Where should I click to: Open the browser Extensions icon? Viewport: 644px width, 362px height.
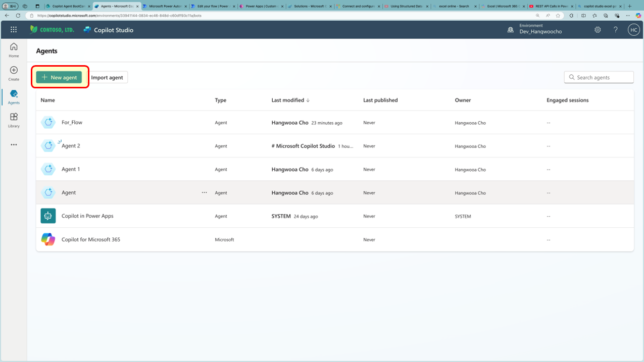(x=572, y=16)
